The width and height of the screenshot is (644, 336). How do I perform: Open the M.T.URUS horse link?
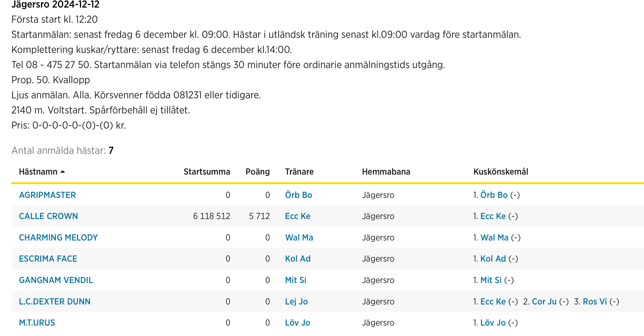point(37,323)
